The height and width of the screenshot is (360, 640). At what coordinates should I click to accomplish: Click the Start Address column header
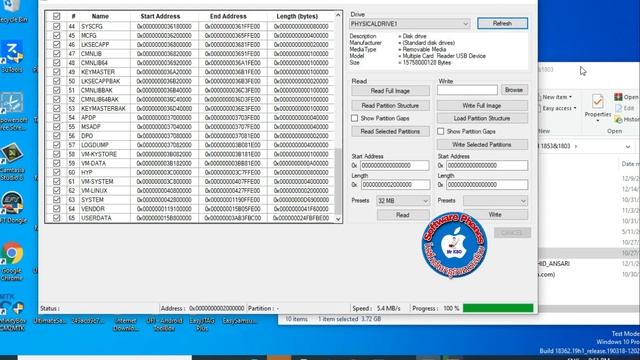(x=160, y=16)
